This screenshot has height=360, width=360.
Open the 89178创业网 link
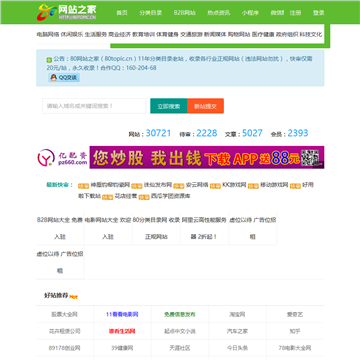tap(65, 348)
